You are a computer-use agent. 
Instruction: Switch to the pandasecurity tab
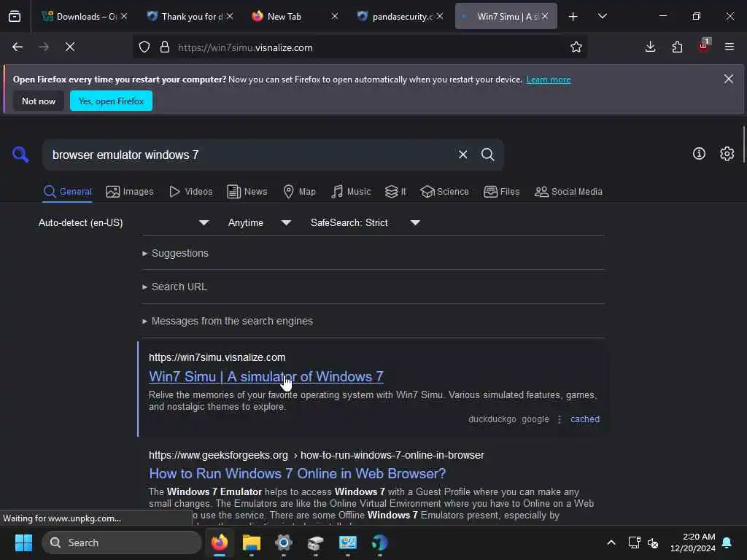tap(400, 17)
